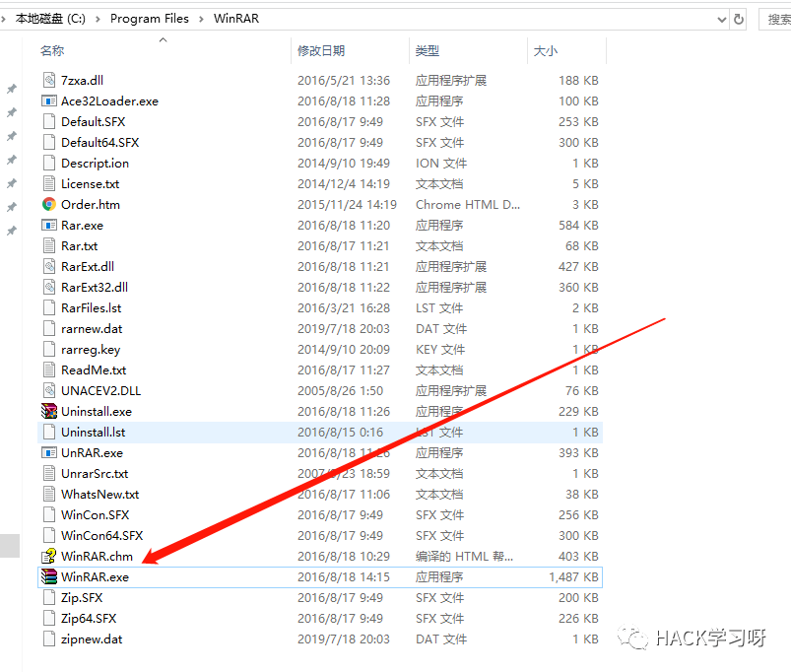The width and height of the screenshot is (791, 672).
Task: Select the file name Zip64.SFX
Action: [89, 618]
